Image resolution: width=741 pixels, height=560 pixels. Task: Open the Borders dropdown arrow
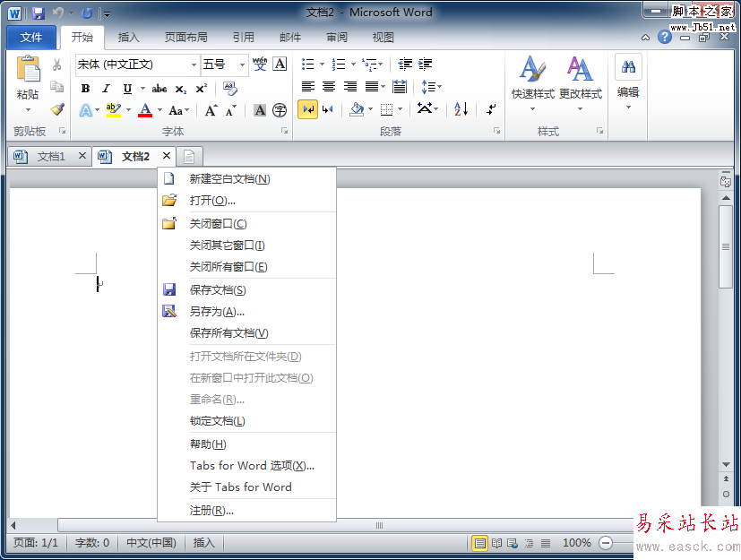pyautogui.click(x=401, y=109)
